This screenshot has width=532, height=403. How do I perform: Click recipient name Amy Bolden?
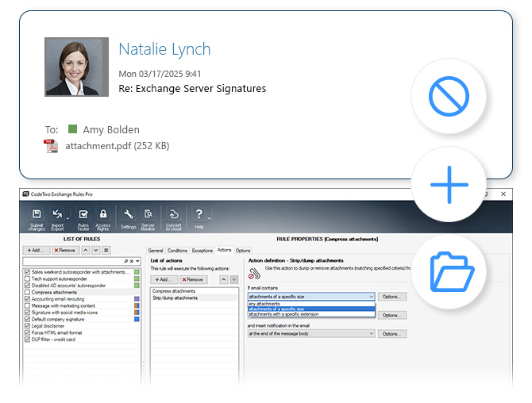(111, 129)
